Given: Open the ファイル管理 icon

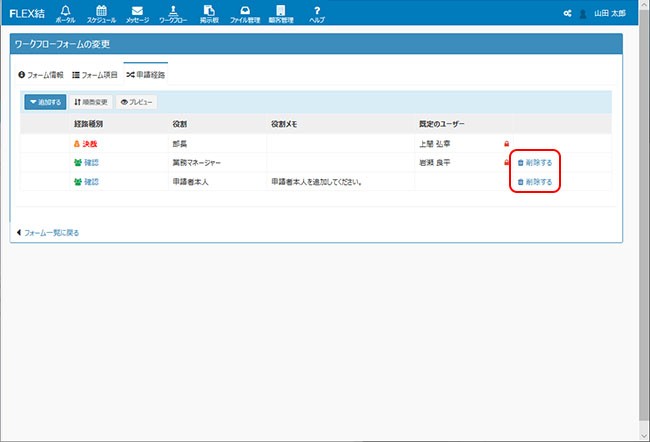Looking at the screenshot, I should pos(245,14).
